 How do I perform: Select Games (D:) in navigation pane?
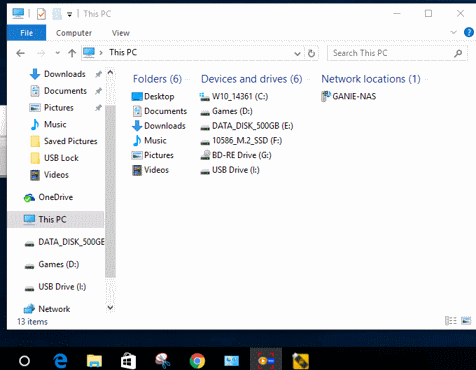click(52, 264)
